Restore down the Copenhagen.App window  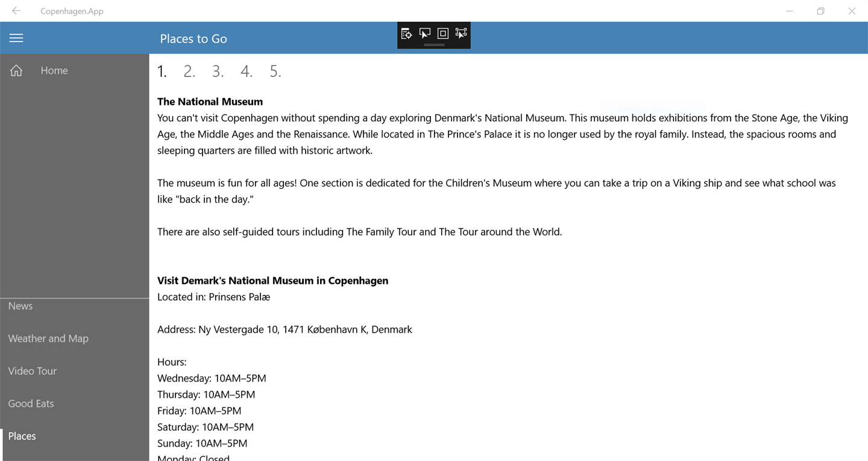pos(820,11)
